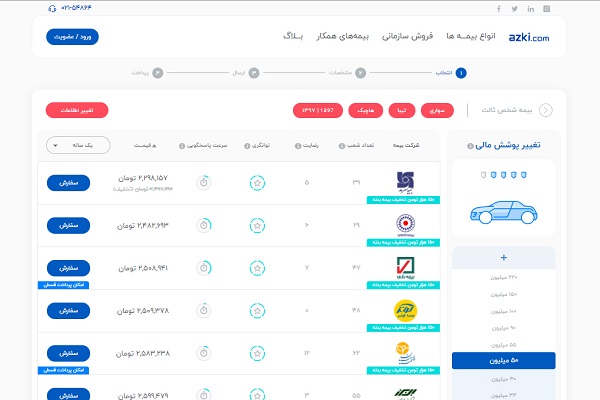This screenshot has height=400, width=600.
Task: Open the بلاگ menu item
Action: [x=293, y=36]
